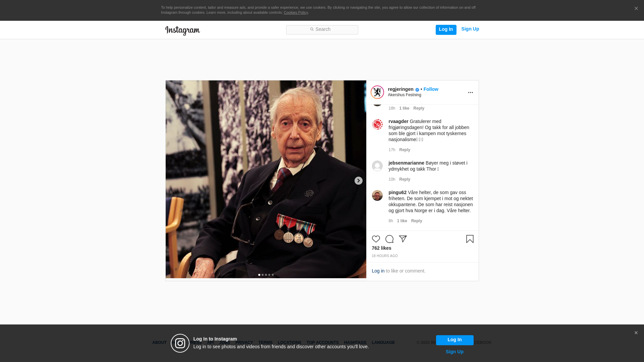Like the post with heart icon
This screenshot has height=362, width=644.
coord(376,239)
